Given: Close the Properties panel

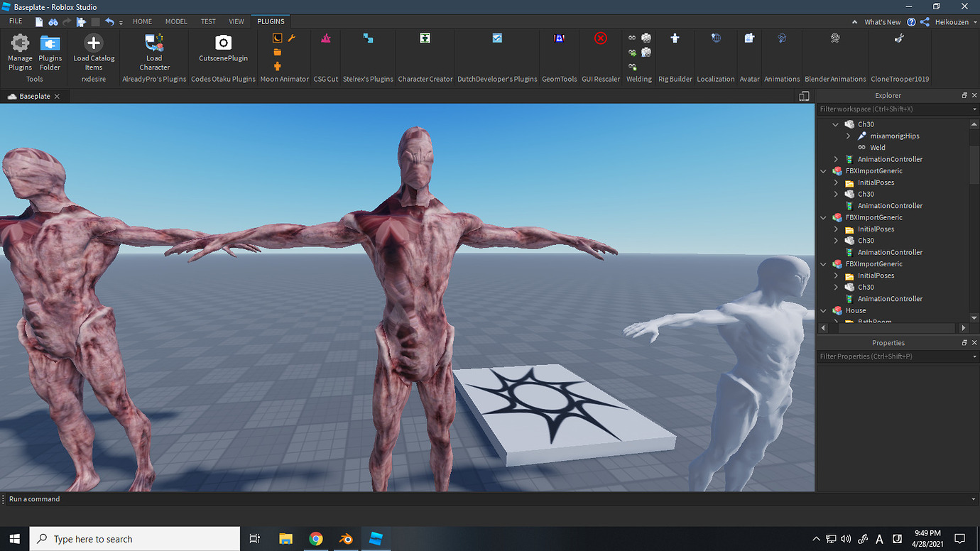Looking at the screenshot, I should 974,343.
